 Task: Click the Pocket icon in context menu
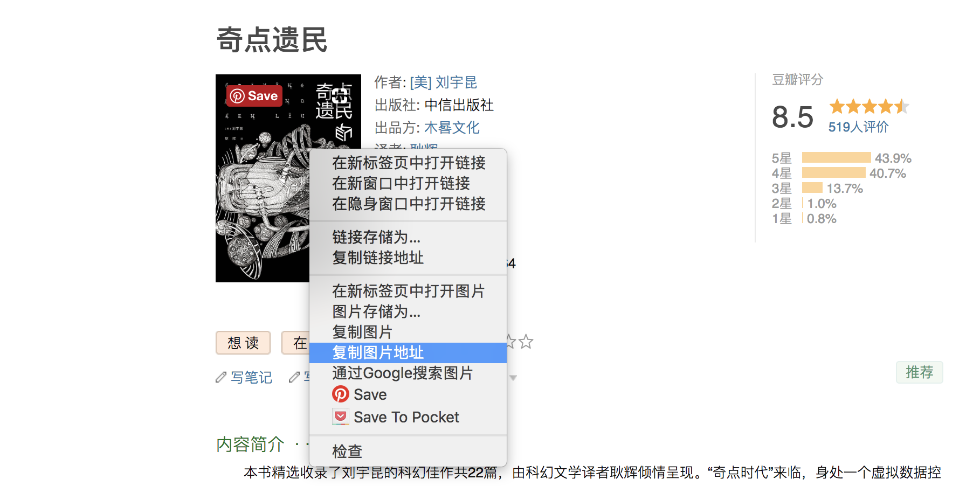(x=340, y=417)
